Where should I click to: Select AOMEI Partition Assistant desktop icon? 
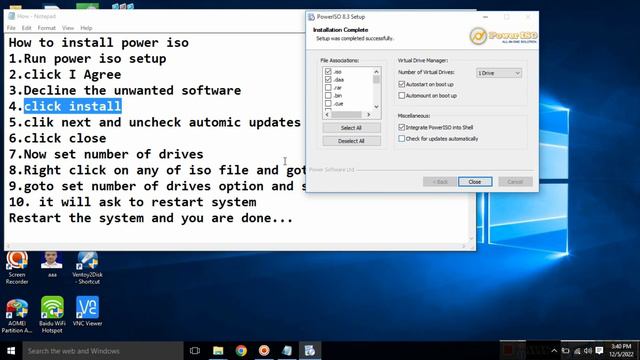coord(17,315)
